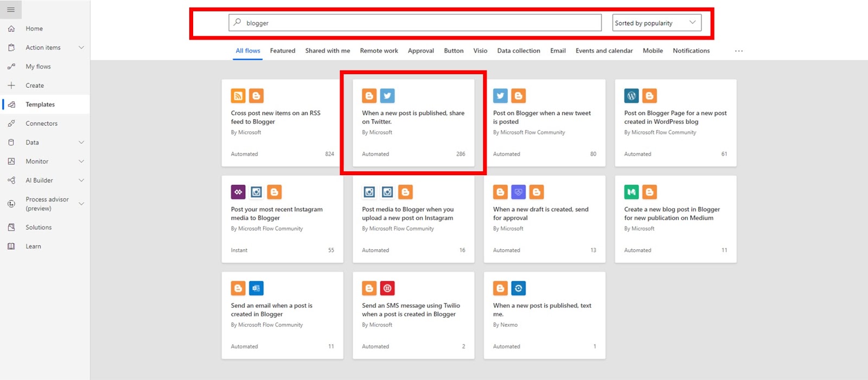
Task: Open the Events and calendar tab
Action: [x=604, y=51]
